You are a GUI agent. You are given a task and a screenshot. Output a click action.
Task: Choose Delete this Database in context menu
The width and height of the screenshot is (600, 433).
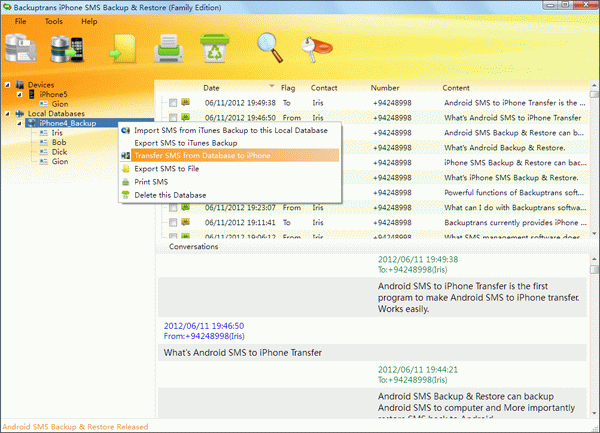(x=230, y=195)
